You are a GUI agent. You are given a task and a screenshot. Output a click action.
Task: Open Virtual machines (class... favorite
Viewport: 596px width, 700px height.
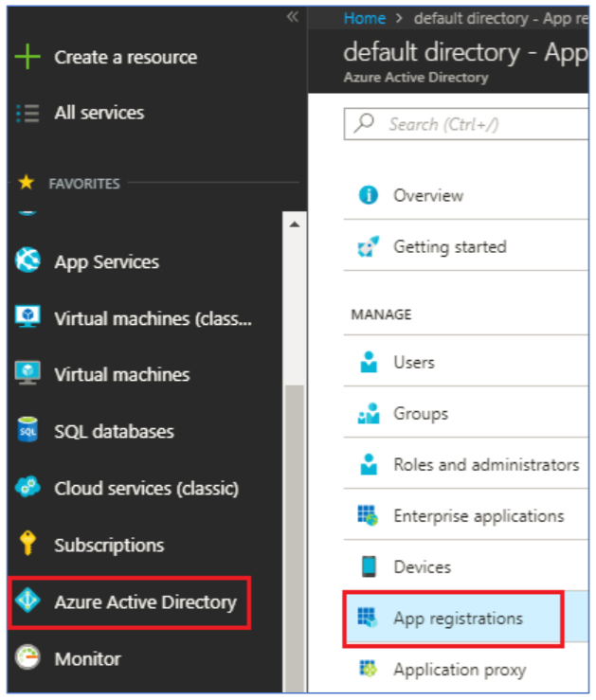[154, 319]
